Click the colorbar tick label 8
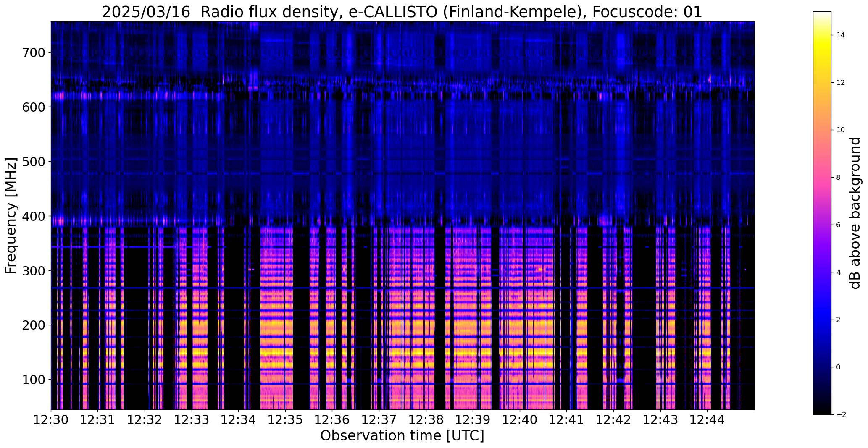868x448 pixels. coord(839,178)
